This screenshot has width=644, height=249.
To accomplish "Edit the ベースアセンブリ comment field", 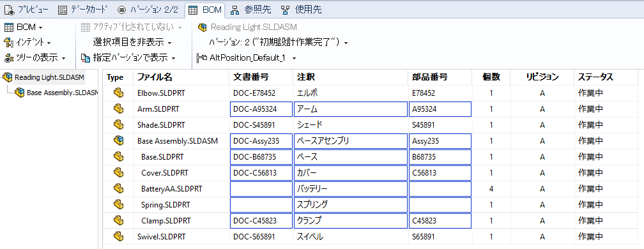I will (x=351, y=141).
